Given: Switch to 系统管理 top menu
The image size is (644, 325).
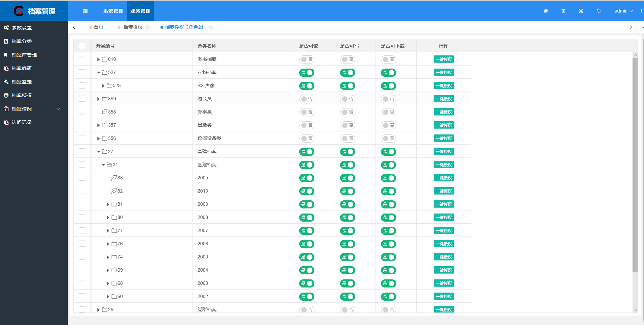Looking at the screenshot, I should 113,11.
